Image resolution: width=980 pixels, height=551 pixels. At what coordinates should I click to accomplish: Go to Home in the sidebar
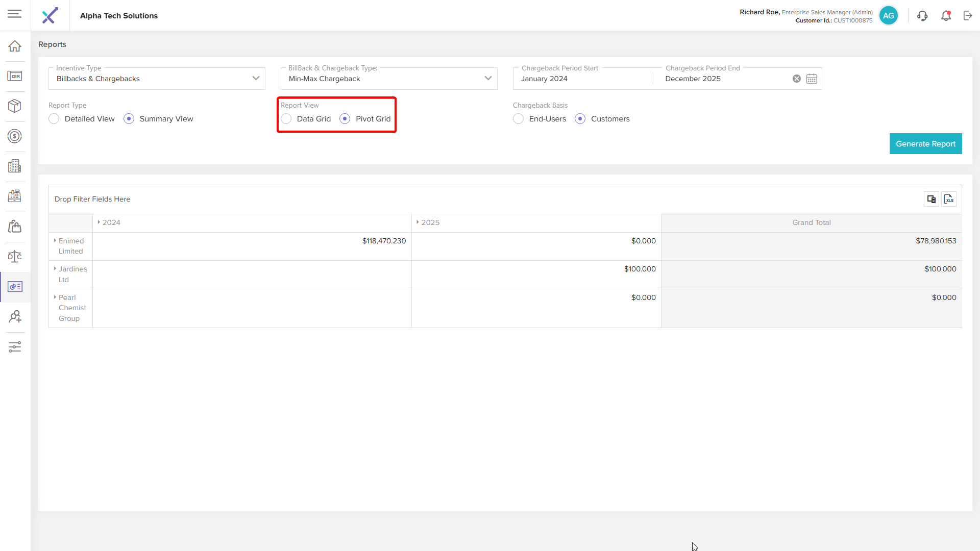(15, 46)
